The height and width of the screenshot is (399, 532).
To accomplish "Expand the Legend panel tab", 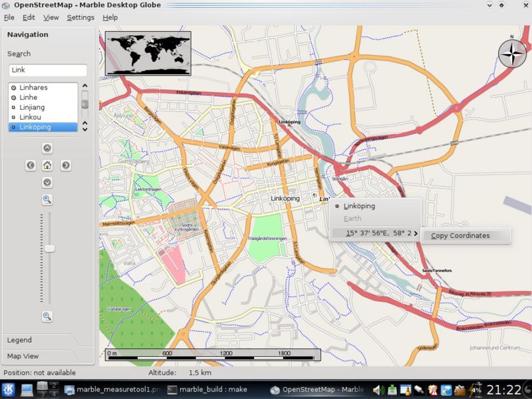I will [20, 340].
